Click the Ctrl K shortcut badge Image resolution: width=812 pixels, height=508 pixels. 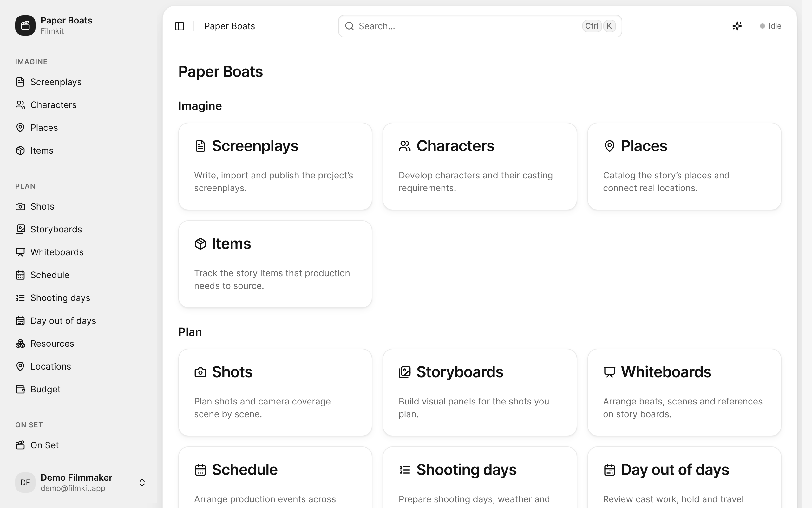click(599, 26)
